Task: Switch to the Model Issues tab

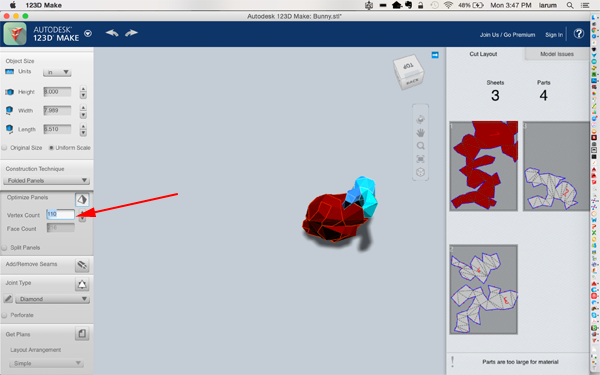Action: (557, 54)
